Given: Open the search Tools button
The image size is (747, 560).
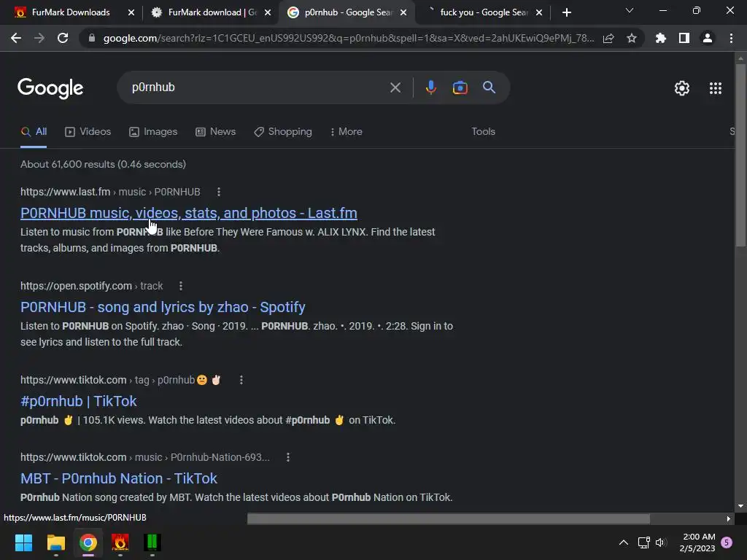Looking at the screenshot, I should coord(483,132).
